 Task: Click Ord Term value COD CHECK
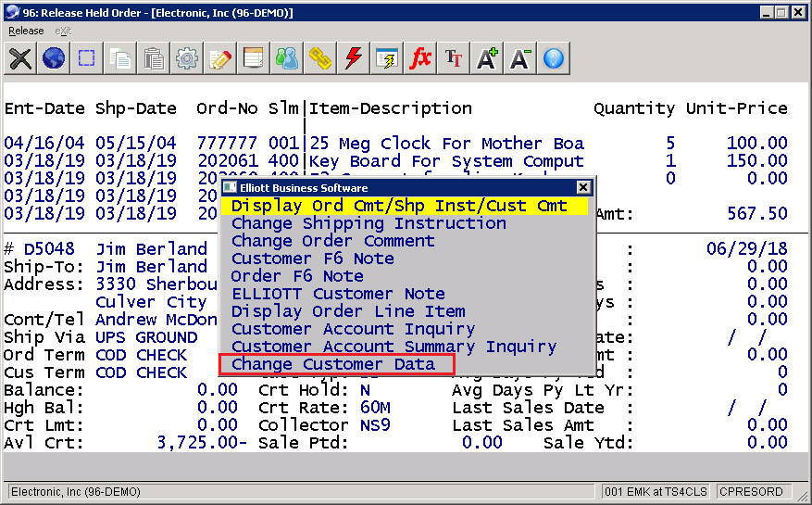pyautogui.click(x=141, y=355)
